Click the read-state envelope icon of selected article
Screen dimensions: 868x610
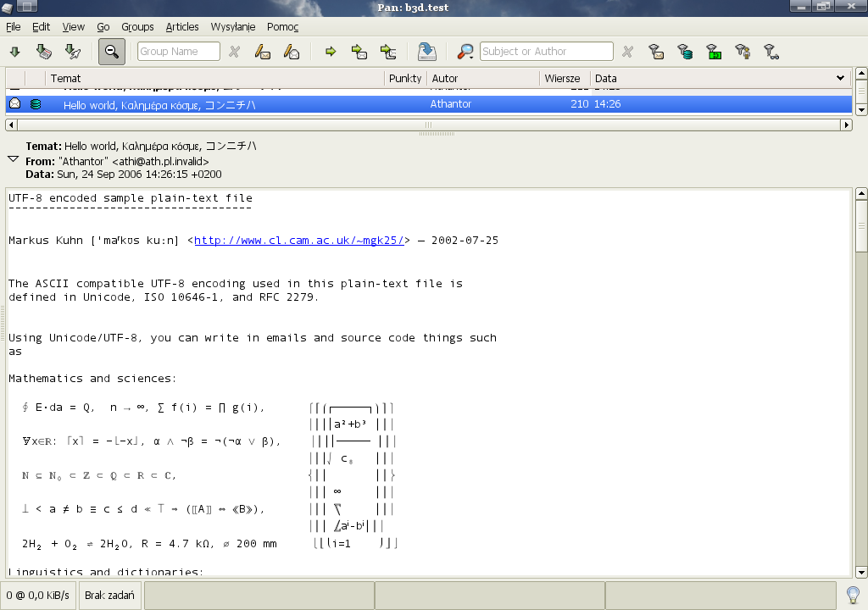(x=15, y=103)
